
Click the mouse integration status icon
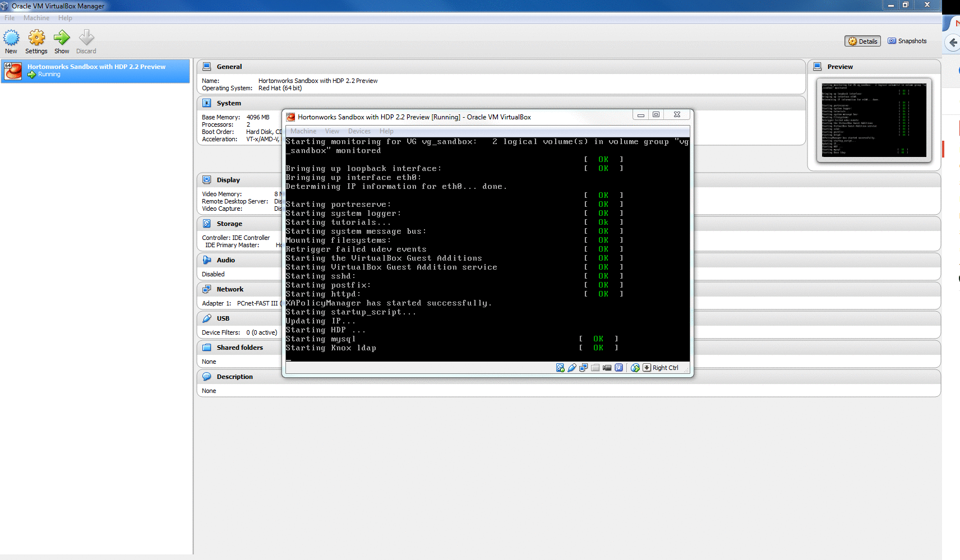(x=635, y=368)
